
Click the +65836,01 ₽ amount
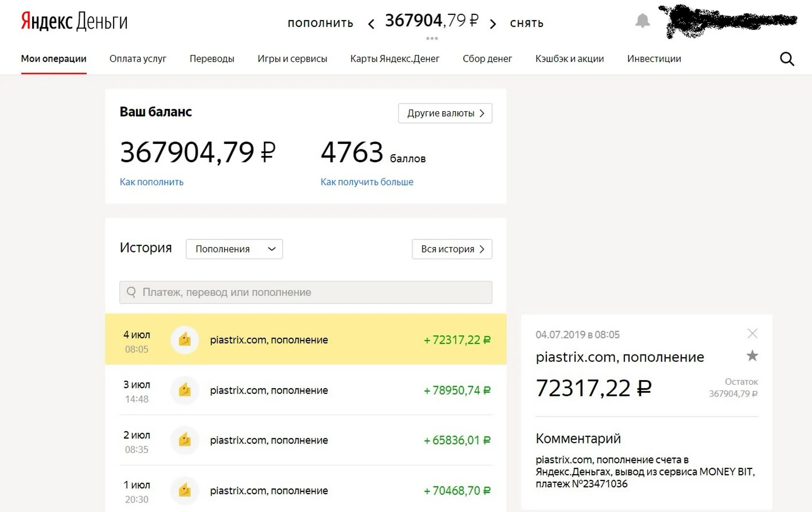point(457,440)
